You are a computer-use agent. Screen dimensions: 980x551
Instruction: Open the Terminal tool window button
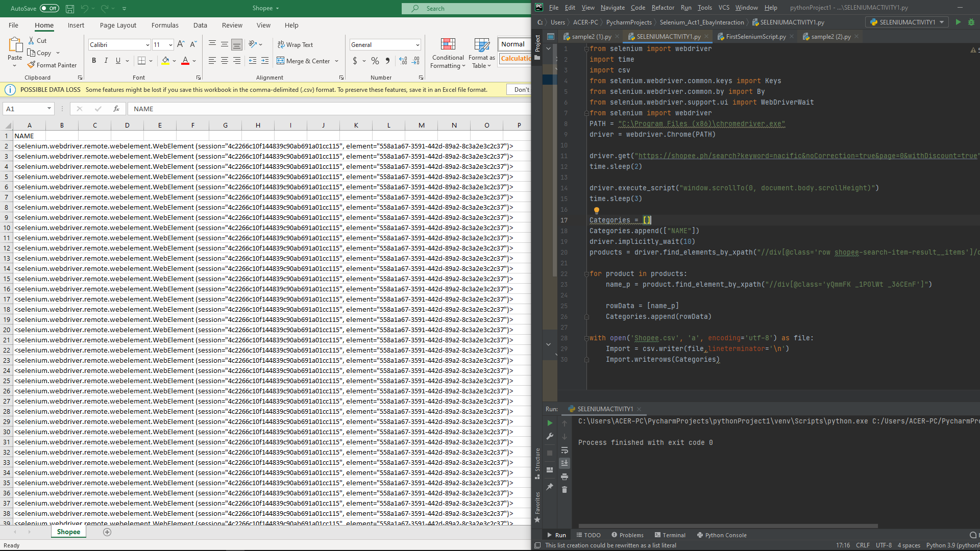click(670, 535)
